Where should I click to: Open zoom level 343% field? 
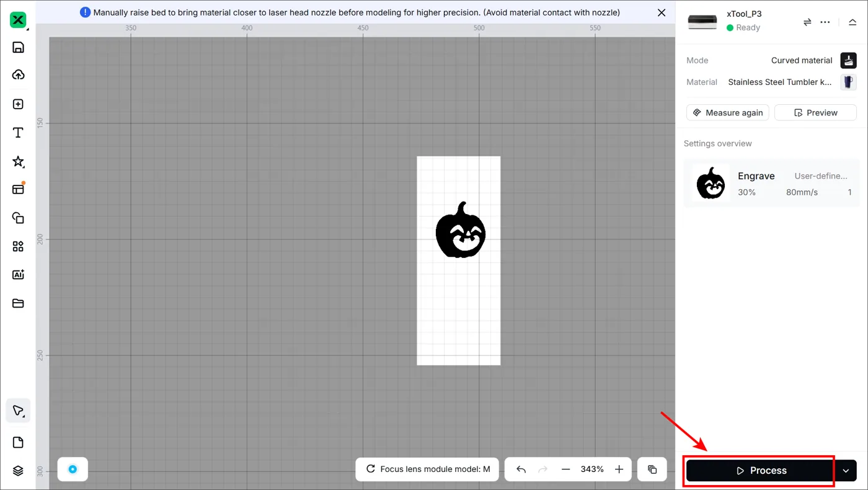pyautogui.click(x=592, y=470)
